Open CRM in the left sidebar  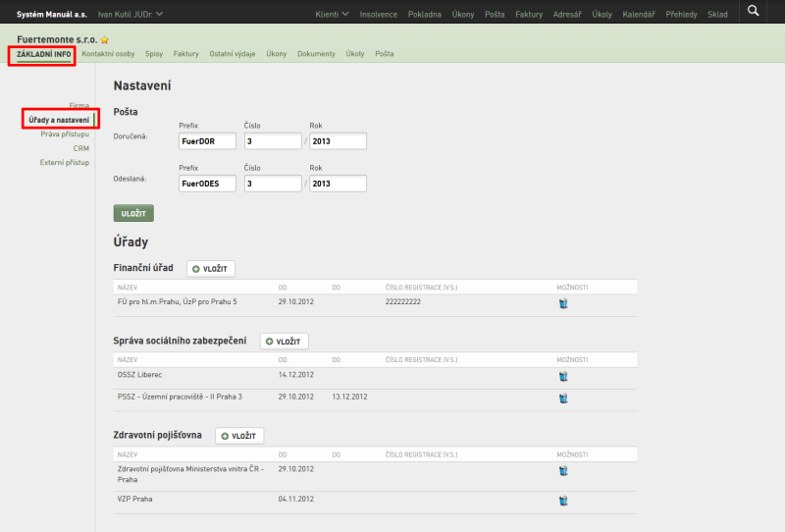tap(81, 148)
